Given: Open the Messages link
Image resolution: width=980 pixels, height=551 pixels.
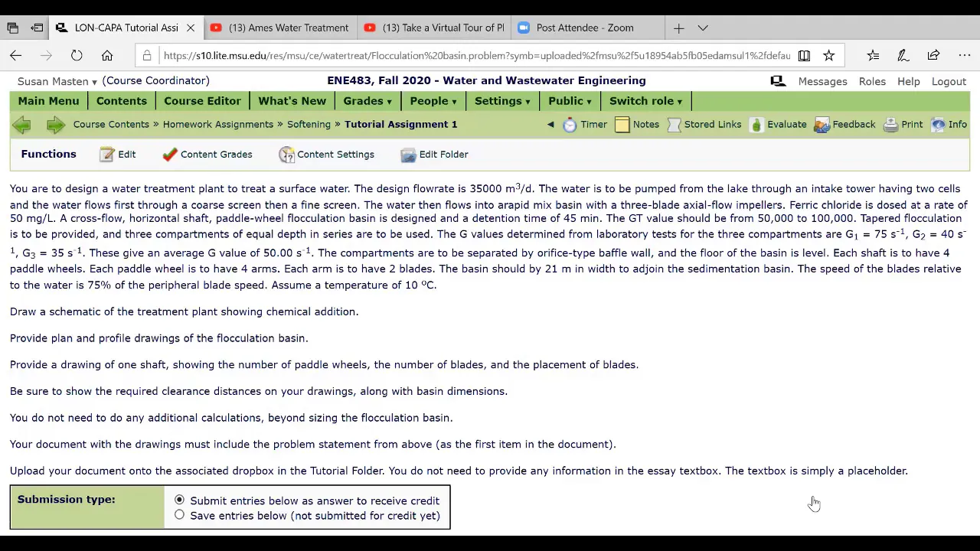Looking at the screenshot, I should click(822, 81).
